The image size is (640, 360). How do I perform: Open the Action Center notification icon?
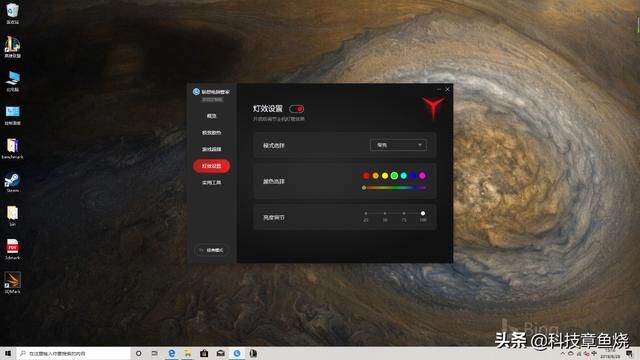tap(630, 354)
